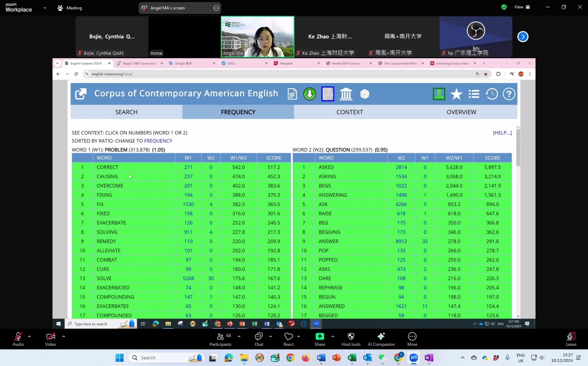The height and width of the screenshot is (366, 588).
Task: Open shared screen options ellipsis
Action: pos(216,8)
